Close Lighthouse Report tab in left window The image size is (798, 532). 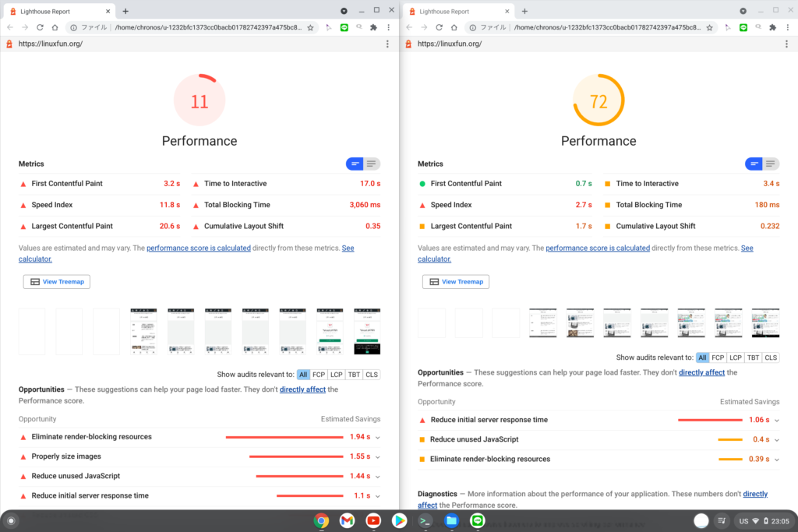tap(108, 11)
